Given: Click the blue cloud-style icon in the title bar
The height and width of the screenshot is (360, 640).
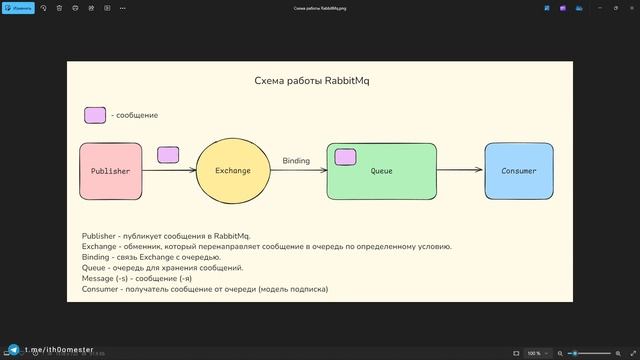Looking at the screenshot, I should click(579, 8).
